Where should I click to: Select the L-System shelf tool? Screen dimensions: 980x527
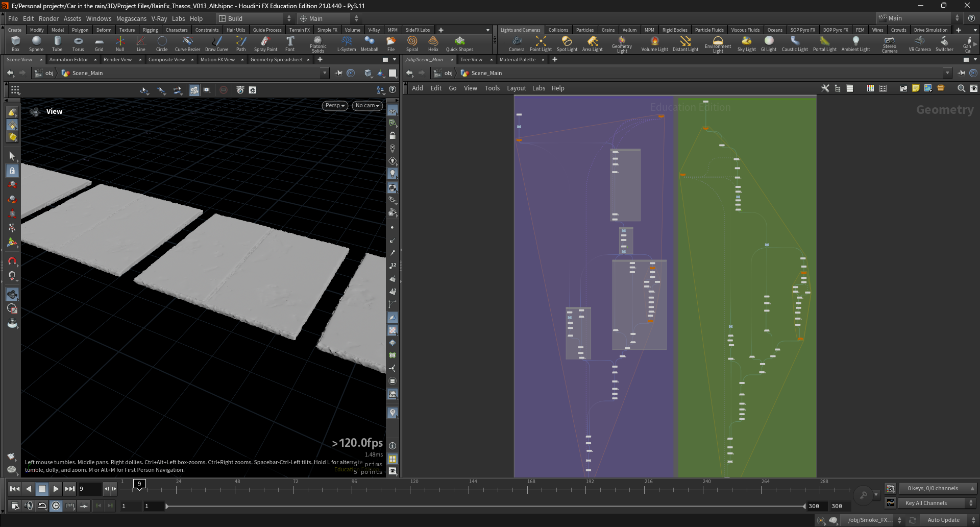347,43
